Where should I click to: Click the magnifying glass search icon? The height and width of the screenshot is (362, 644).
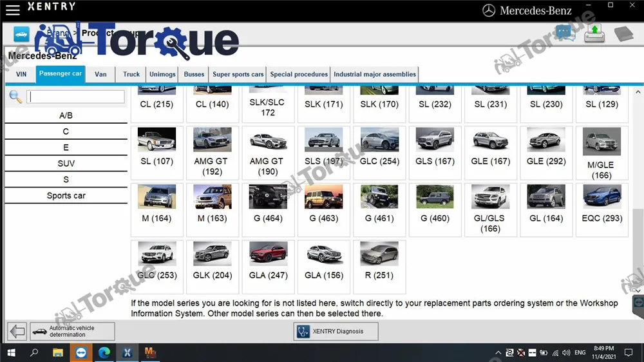pyautogui.click(x=15, y=97)
